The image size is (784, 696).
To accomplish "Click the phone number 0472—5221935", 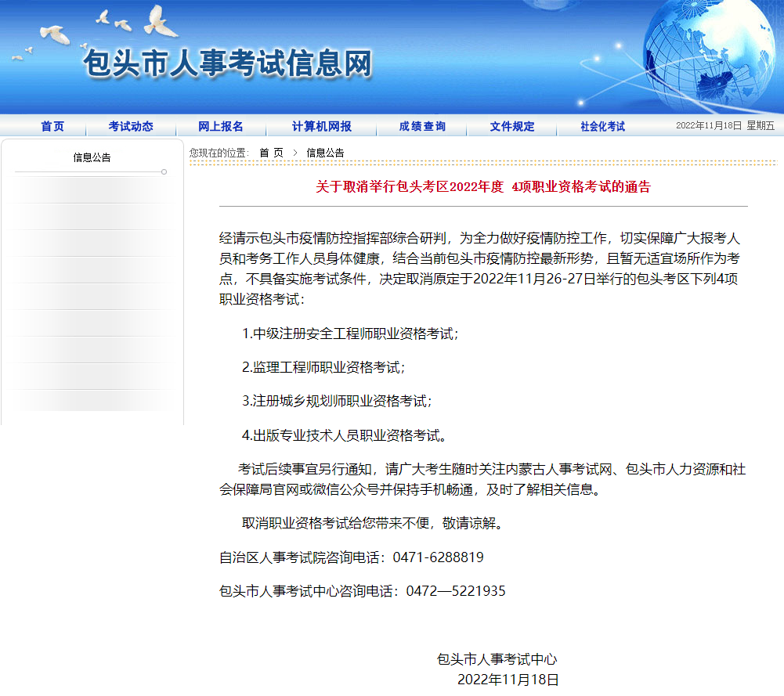I will (456, 591).
